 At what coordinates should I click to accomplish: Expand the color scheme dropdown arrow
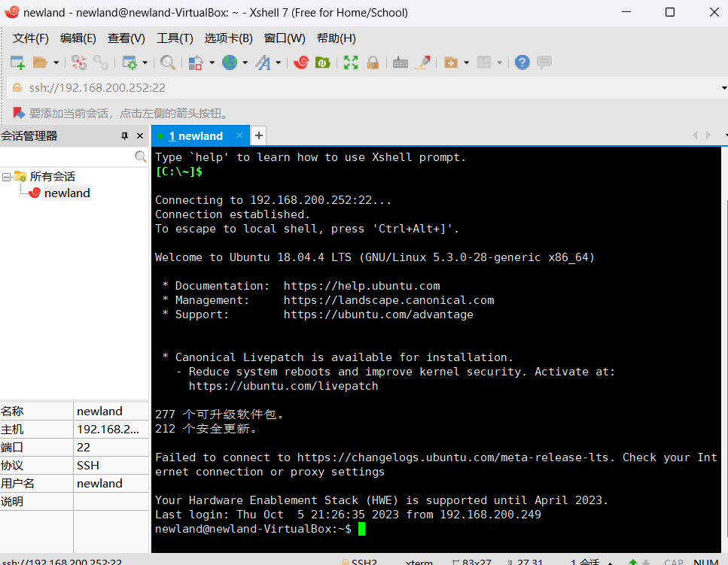[212, 62]
